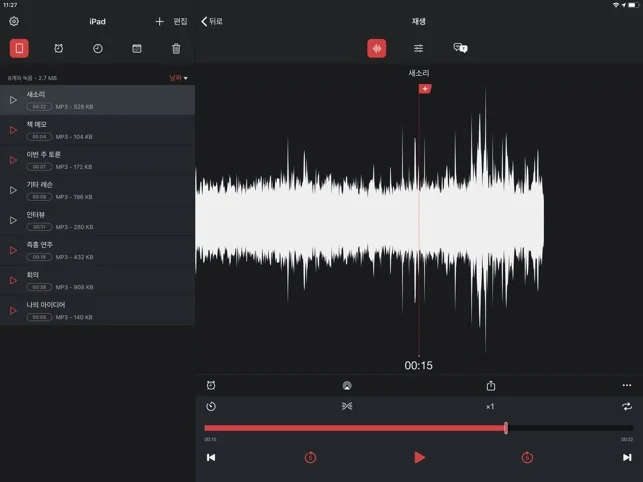Change the ×1 playback speed
Image resolution: width=643 pixels, height=482 pixels.
(490, 407)
